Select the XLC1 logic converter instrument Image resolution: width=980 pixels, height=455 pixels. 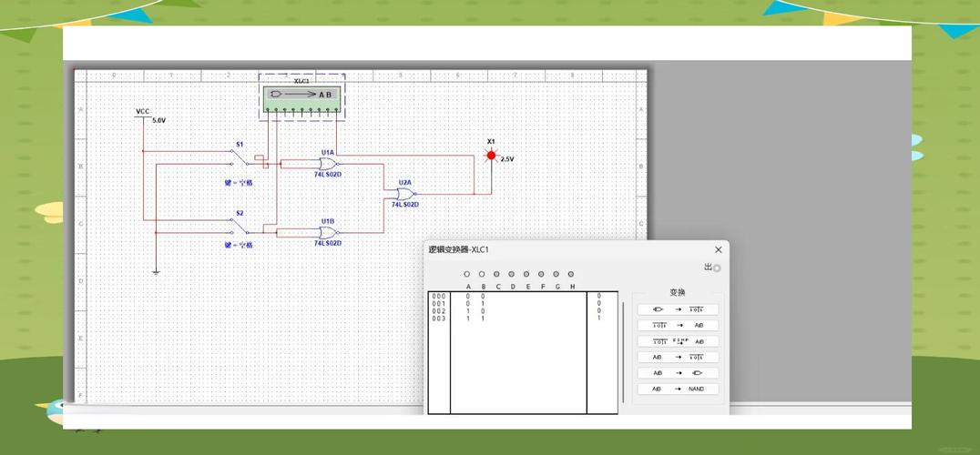click(x=301, y=97)
